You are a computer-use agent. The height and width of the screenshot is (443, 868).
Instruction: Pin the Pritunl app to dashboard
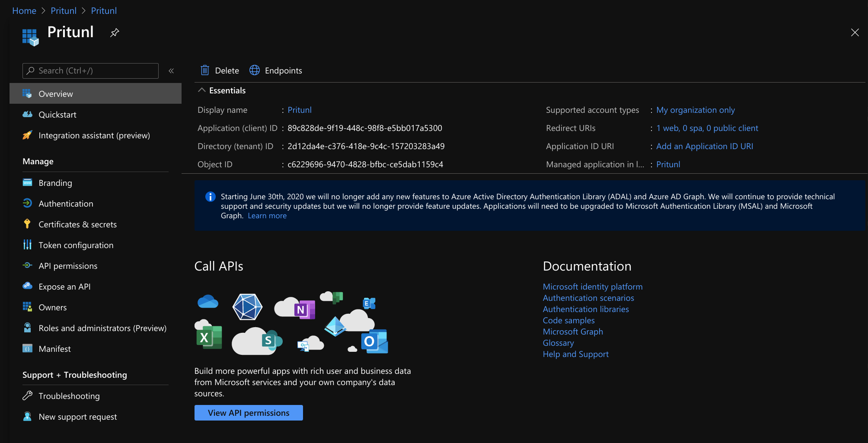point(115,32)
